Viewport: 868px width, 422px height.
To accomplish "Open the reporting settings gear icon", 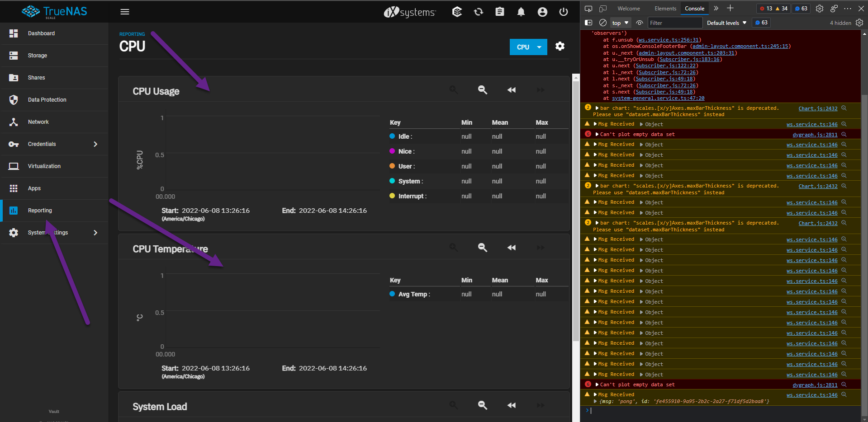I will (560, 47).
